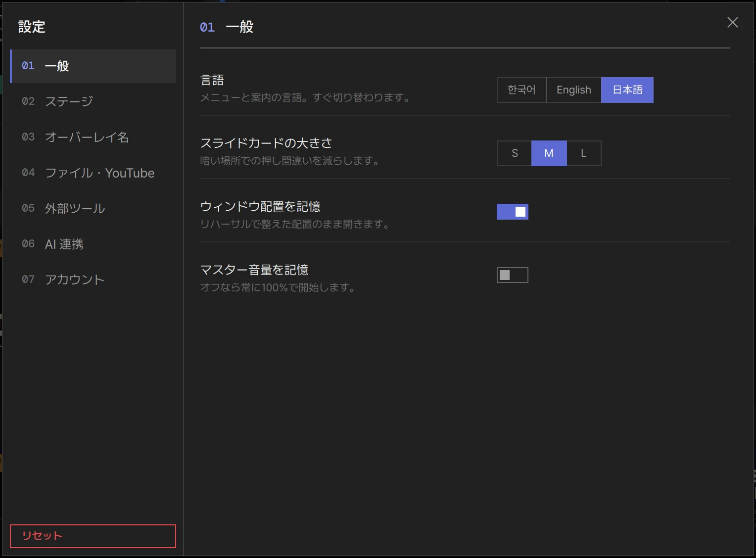Close the settings dialog with X icon
The height and width of the screenshot is (558, 756).
[733, 22]
